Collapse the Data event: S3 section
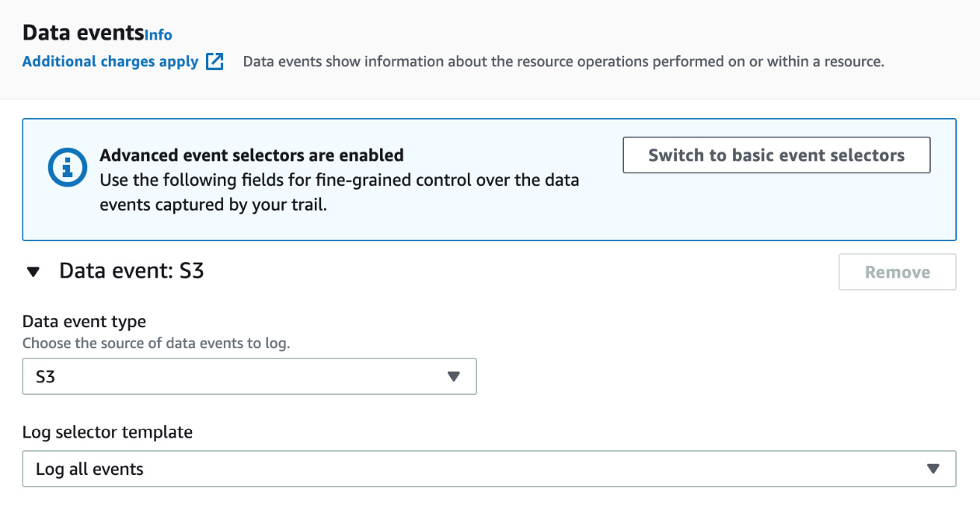Image resolution: width=980 pixels, height=513 pixels. pyautogui.click(x=33, y=272)
